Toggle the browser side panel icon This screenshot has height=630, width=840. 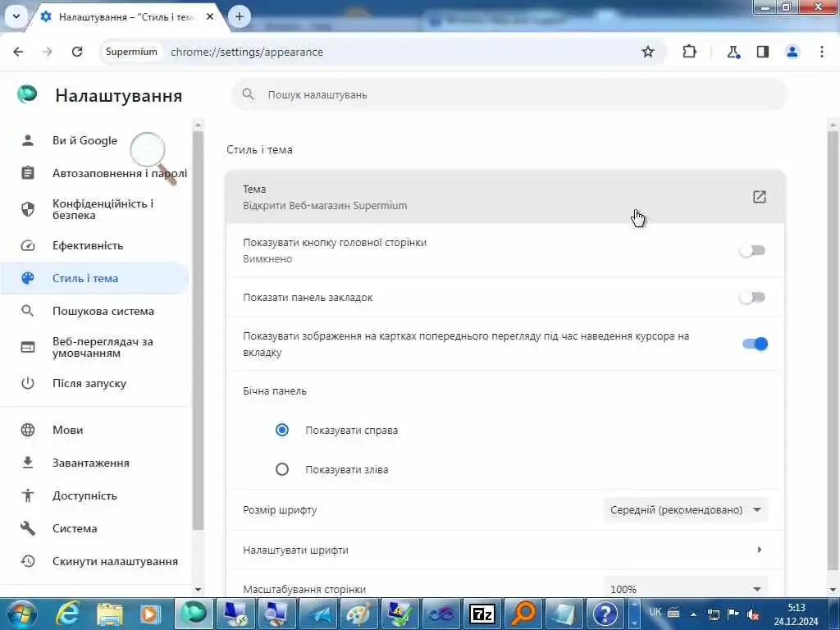pyautogui.click(x=762, y=52)
